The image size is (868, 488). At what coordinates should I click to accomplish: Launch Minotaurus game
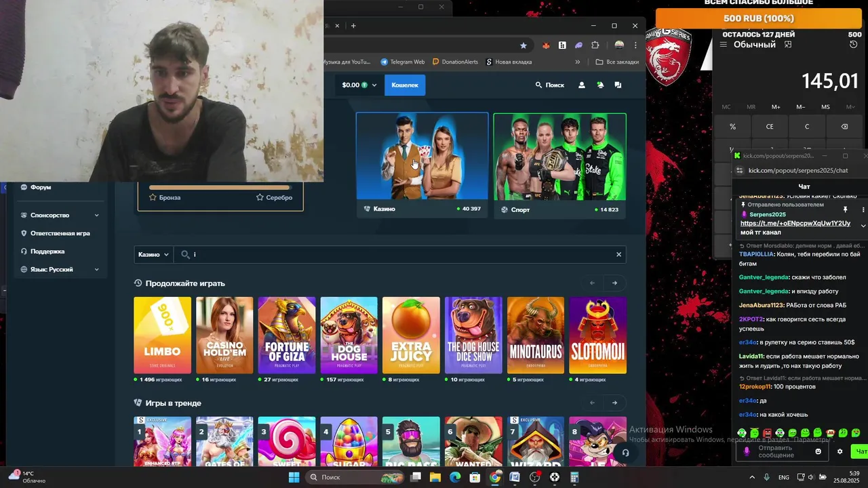click(x=536, y=335)
